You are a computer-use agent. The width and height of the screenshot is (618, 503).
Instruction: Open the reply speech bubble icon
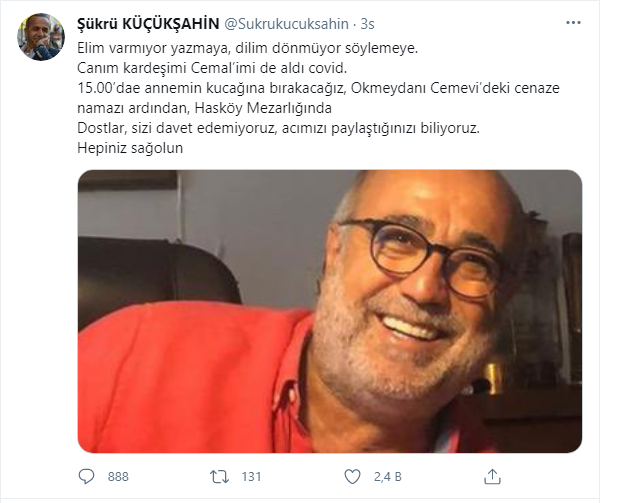tap(86, 476)
